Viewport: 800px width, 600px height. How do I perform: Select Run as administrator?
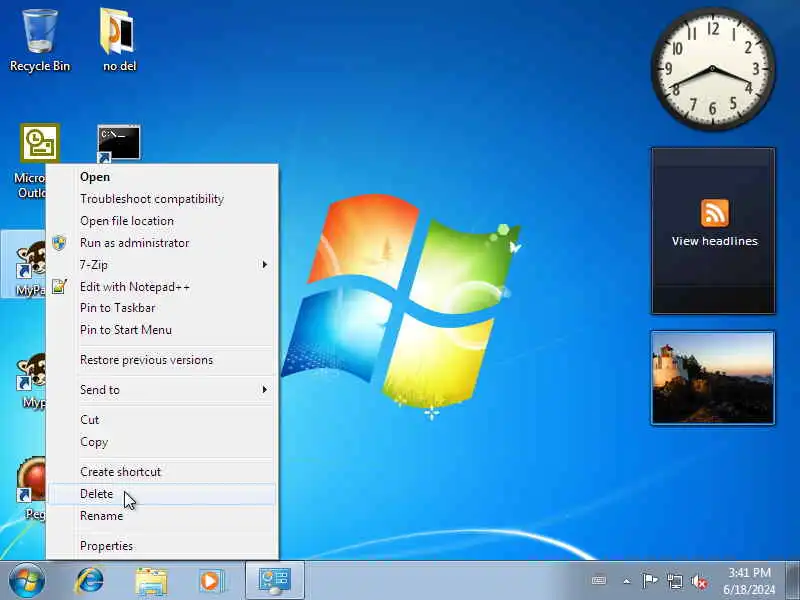(x=162, y=243)
